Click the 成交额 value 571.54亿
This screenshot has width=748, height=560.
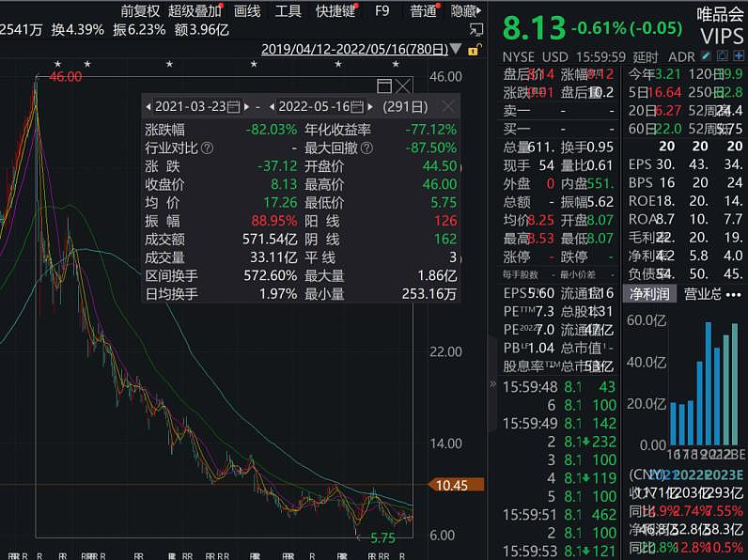270,239
